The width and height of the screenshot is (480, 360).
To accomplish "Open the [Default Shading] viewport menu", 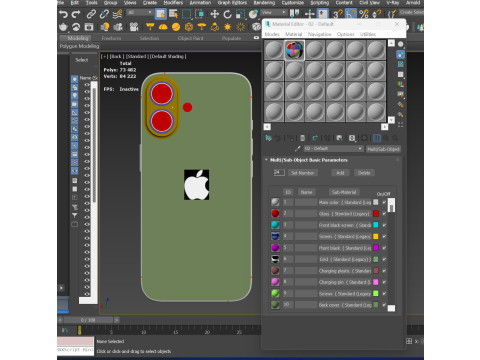I will [x=168, y=56].
